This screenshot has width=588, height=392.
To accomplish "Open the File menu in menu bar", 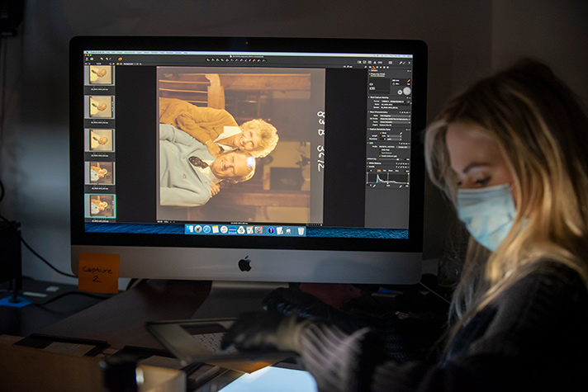I will click(x=107, y=52).
